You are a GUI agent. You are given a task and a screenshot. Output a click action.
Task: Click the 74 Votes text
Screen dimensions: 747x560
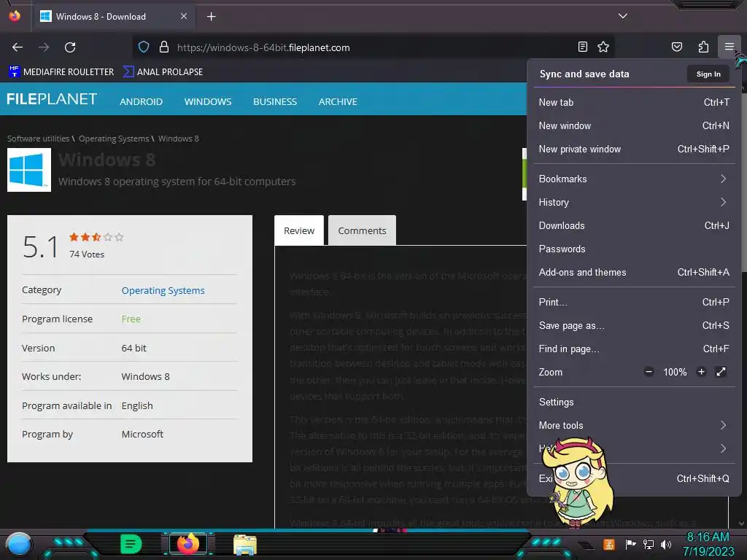pyautogui.click(x=87, y=254)
